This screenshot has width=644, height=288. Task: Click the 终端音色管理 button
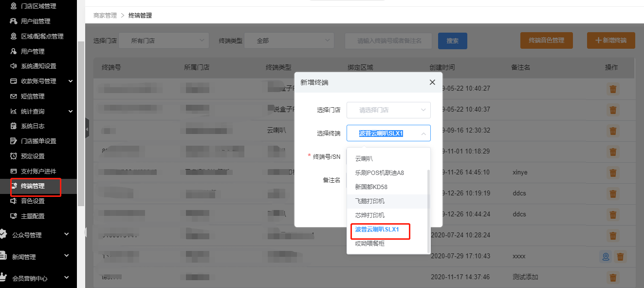(546, 41)
